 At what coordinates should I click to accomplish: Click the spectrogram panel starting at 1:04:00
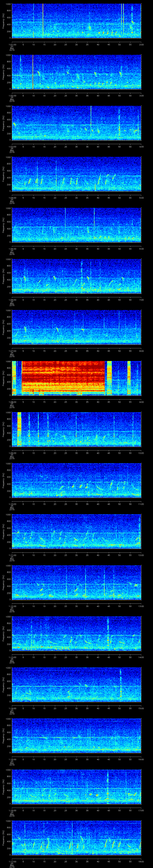coord(77,174)
